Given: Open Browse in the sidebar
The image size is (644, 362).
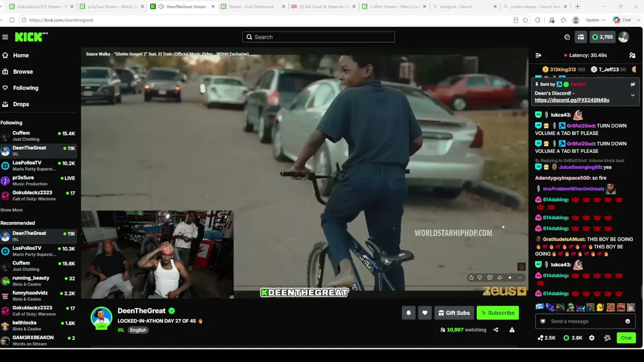Looking at the screenshot, I should click(23, 71).
